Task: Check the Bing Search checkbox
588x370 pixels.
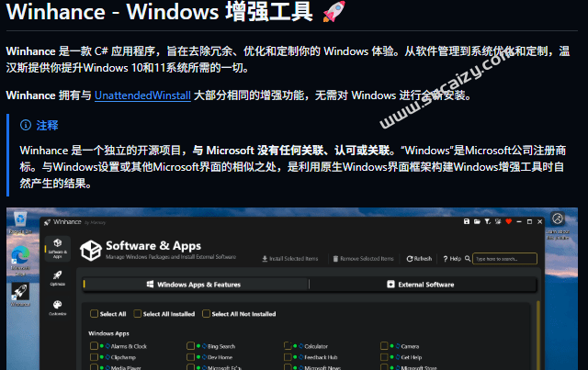Action: point(191,345)
